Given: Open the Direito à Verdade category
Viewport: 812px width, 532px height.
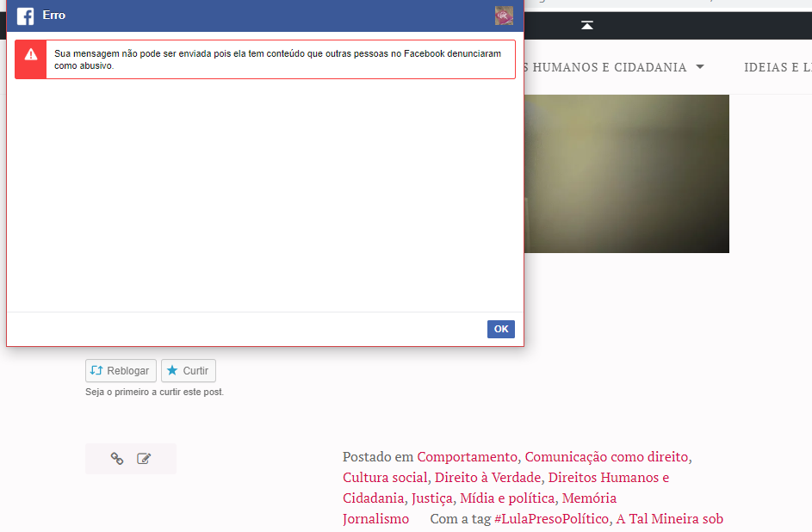Looking at the screenshot, I should 487,477.
